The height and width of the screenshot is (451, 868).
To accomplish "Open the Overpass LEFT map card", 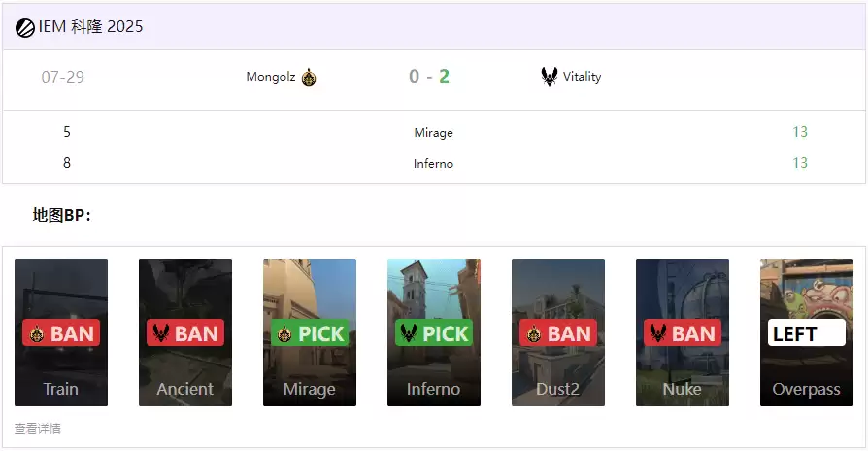I will [x=807, y=332].
